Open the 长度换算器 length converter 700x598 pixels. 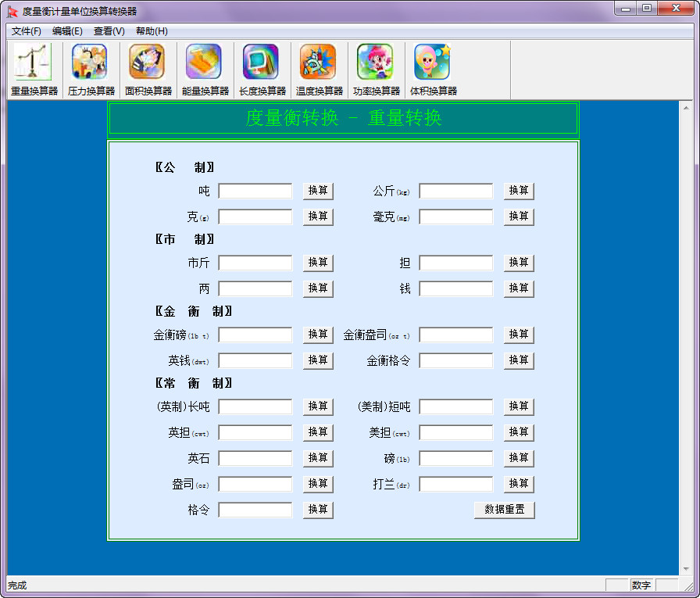click(260, 68)
